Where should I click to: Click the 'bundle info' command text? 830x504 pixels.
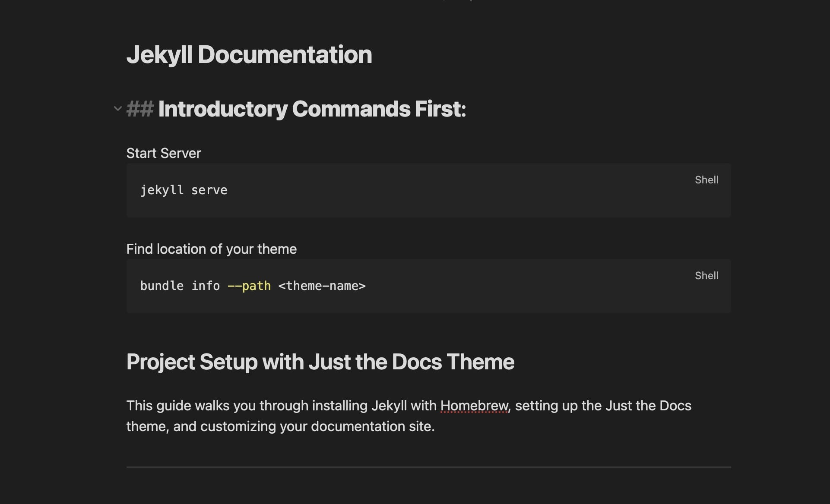[180, 286]
